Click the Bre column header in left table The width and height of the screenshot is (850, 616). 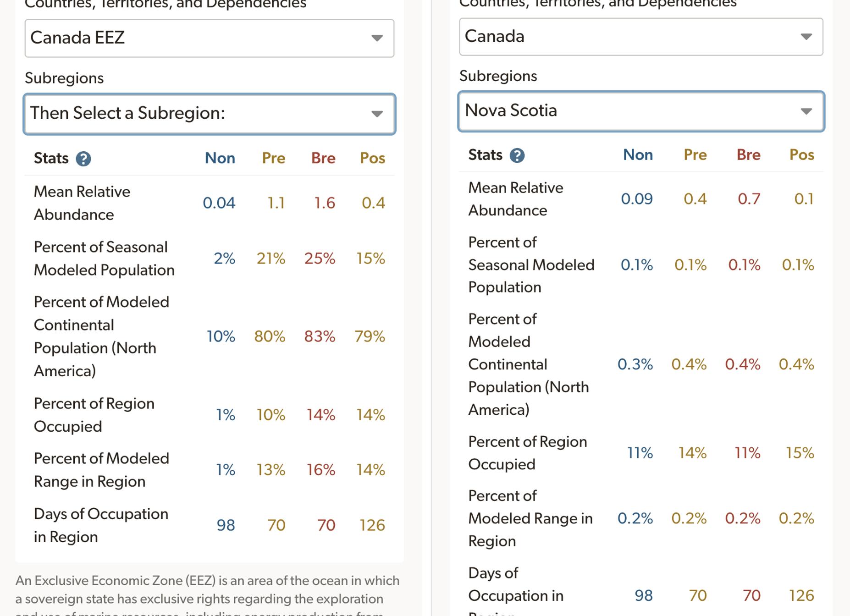coord(323,158)
